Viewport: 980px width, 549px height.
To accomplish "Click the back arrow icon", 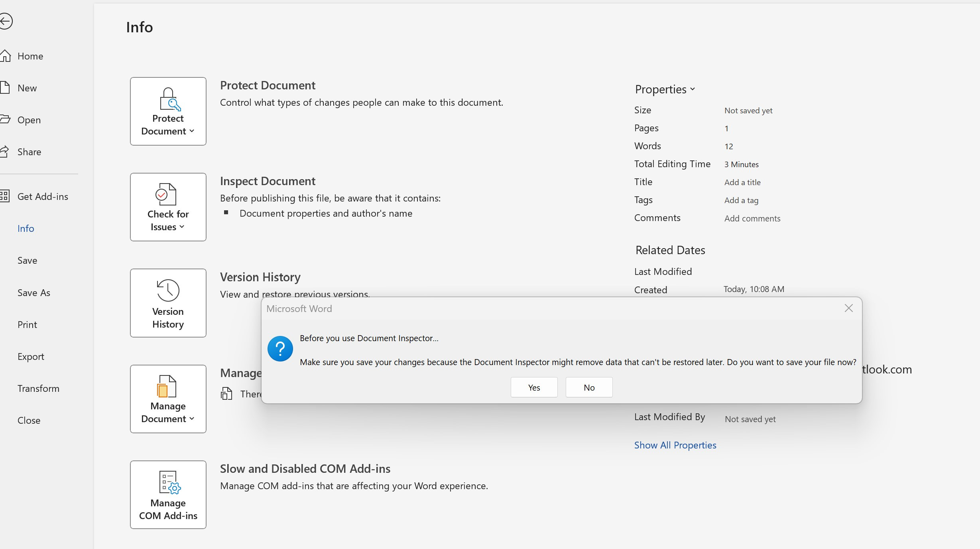I will click(6, 21).
